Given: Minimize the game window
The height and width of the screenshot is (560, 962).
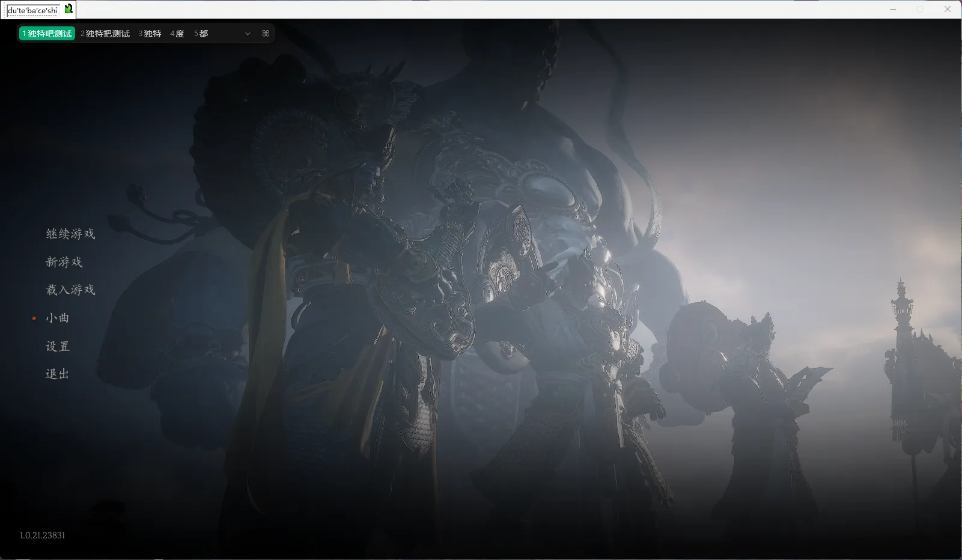Looking at the screenshot, I should [893, 9].
